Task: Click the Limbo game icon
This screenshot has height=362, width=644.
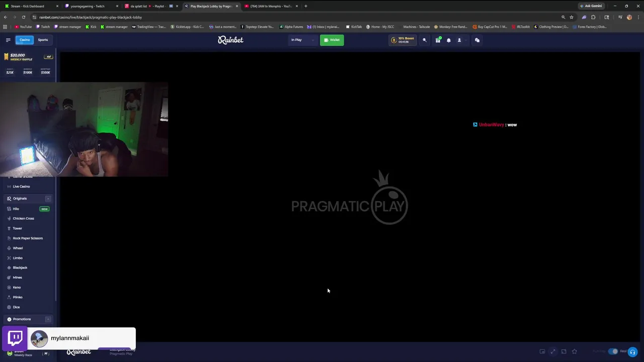Action: pos(9,258)
